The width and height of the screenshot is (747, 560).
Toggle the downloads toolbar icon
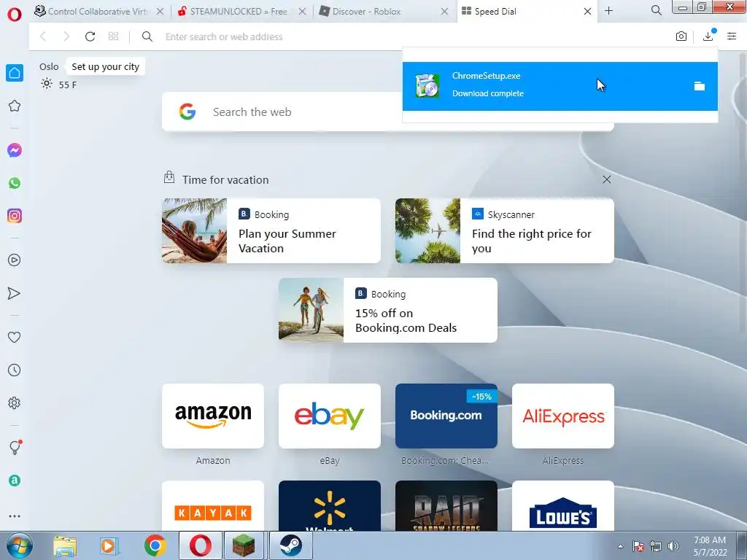pyautogui.click(x=708, y=36)
